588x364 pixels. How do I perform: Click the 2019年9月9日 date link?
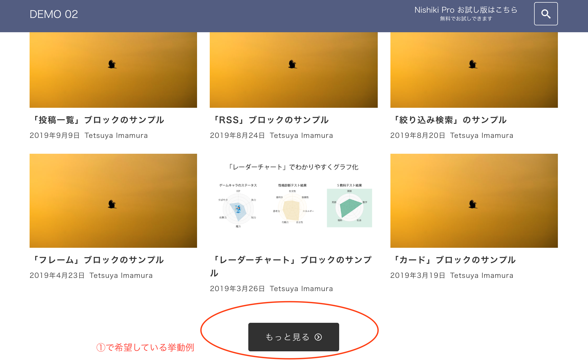54,135
